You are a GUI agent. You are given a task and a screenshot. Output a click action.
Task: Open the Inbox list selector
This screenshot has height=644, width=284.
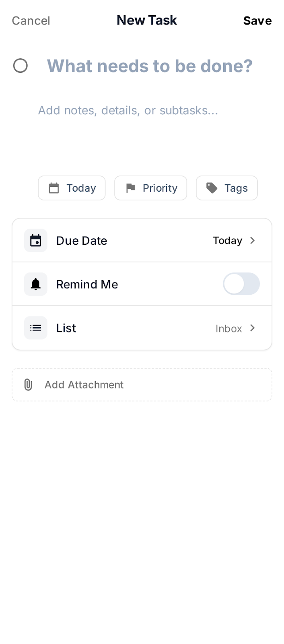[x=228, y=328]
